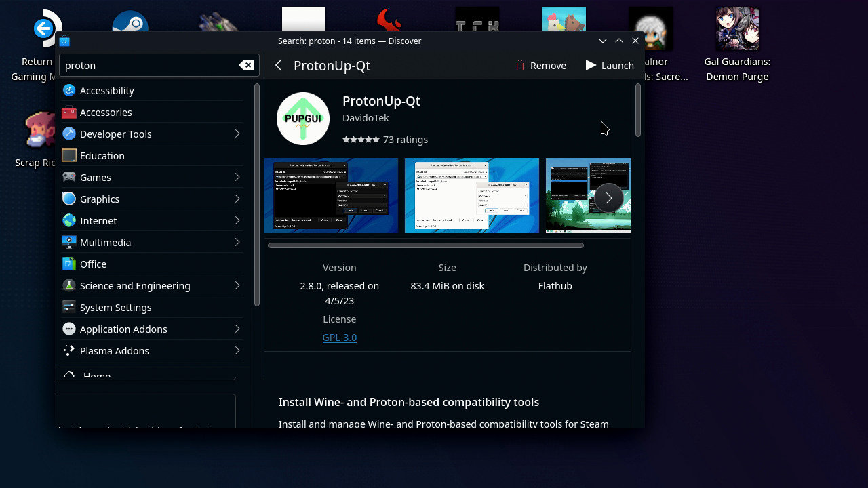Open the GPL-3.0 license link
Image resolution: width=868 pixels, height=488 pixels.
[x=340, y=337]
